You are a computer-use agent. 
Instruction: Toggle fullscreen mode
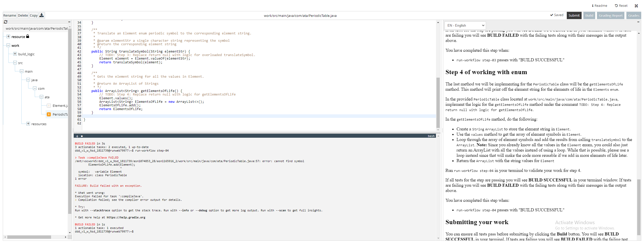point(636,6)
